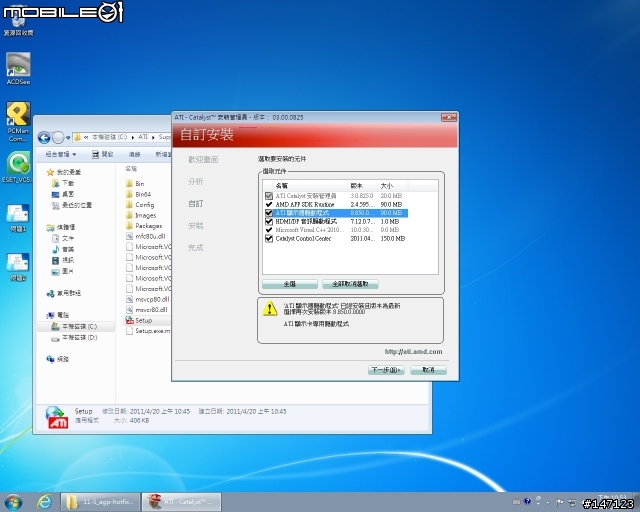Select the Images folder in file list
This screenshot has height=512, width=640.
pyautogui.click(x=141, y=215)
